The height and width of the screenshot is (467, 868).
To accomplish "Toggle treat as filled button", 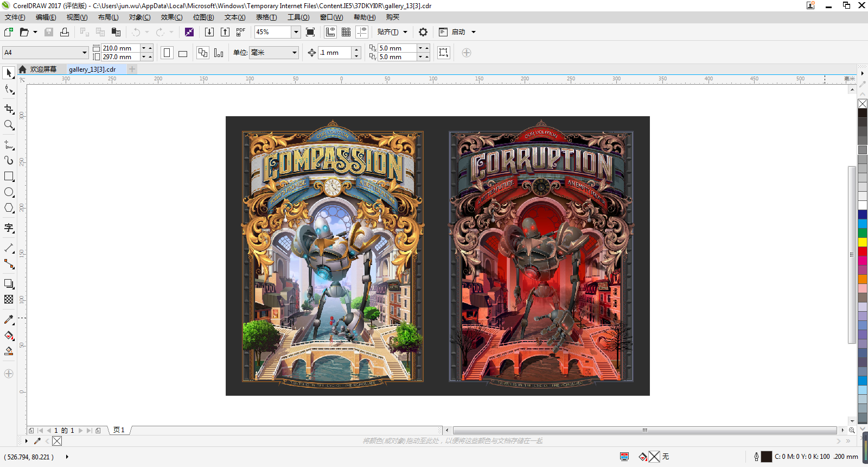I will coord(444,53).
